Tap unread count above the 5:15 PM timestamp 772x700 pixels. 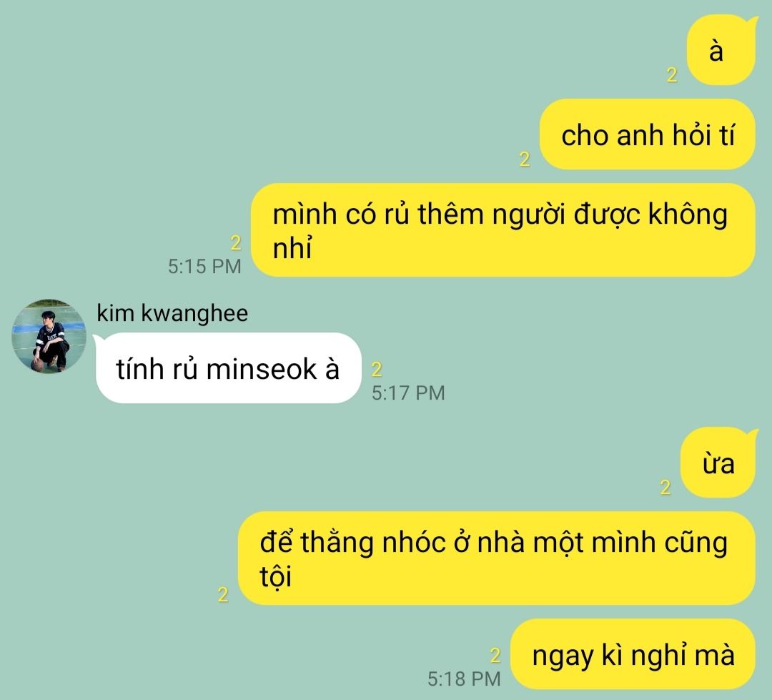tap(236, 243)
